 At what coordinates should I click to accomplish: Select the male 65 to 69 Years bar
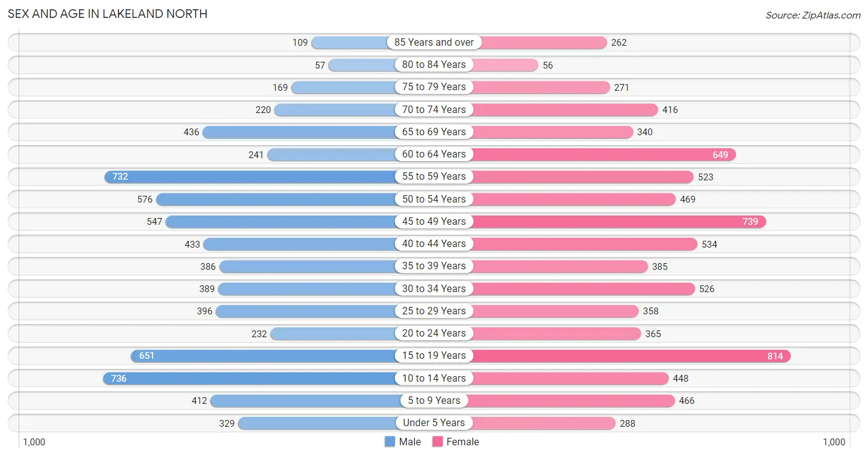pos(299,132)
